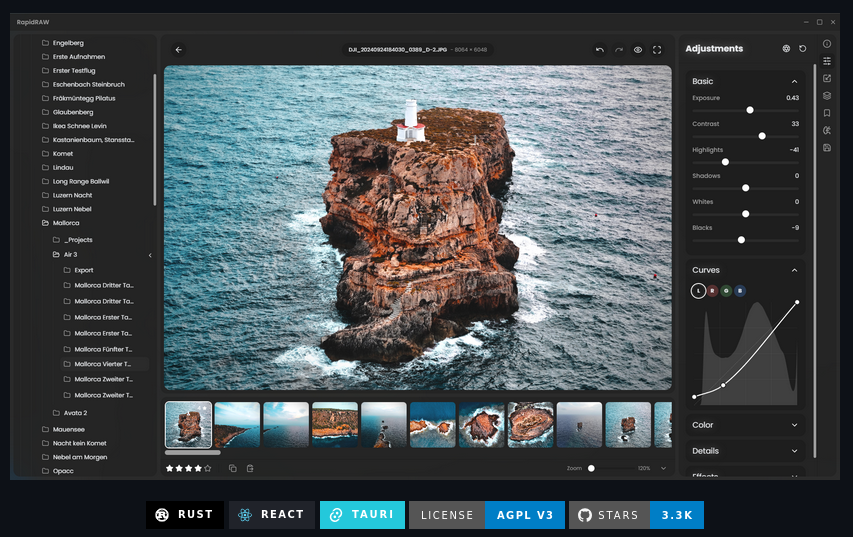
Task: Open the Mallorca folder in the tree
Action: coord(66,223)
